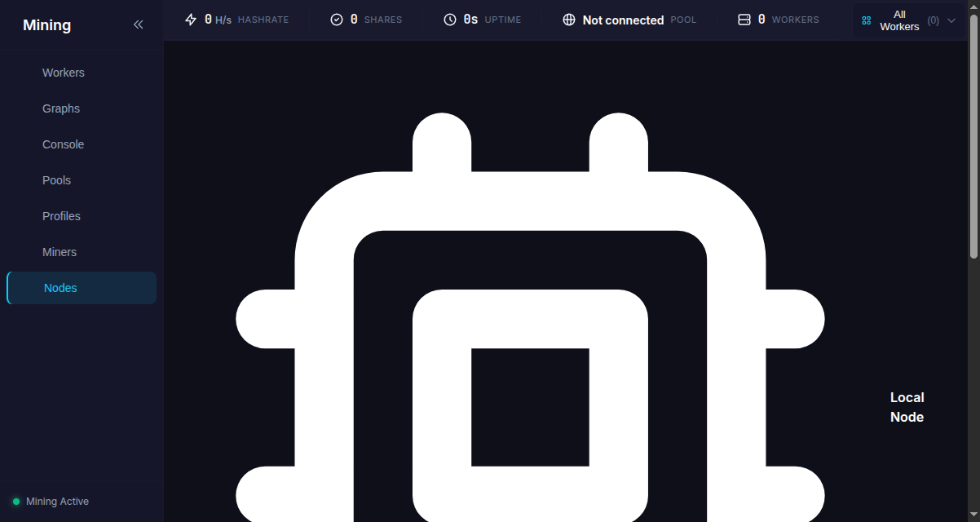Navigate to the Miners page

pyautogui.click(x=60, y=252)
